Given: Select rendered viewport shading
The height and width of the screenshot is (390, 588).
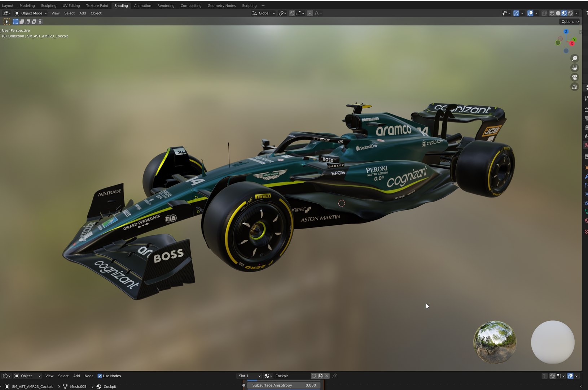Looking at the screenshot, I should [x=570, y=13].
